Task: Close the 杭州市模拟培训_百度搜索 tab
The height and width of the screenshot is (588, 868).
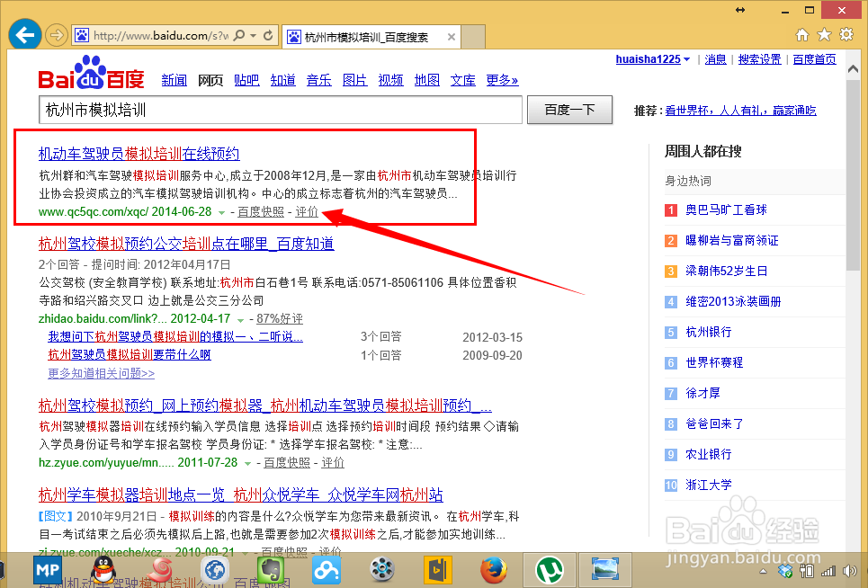Action: 452,37
